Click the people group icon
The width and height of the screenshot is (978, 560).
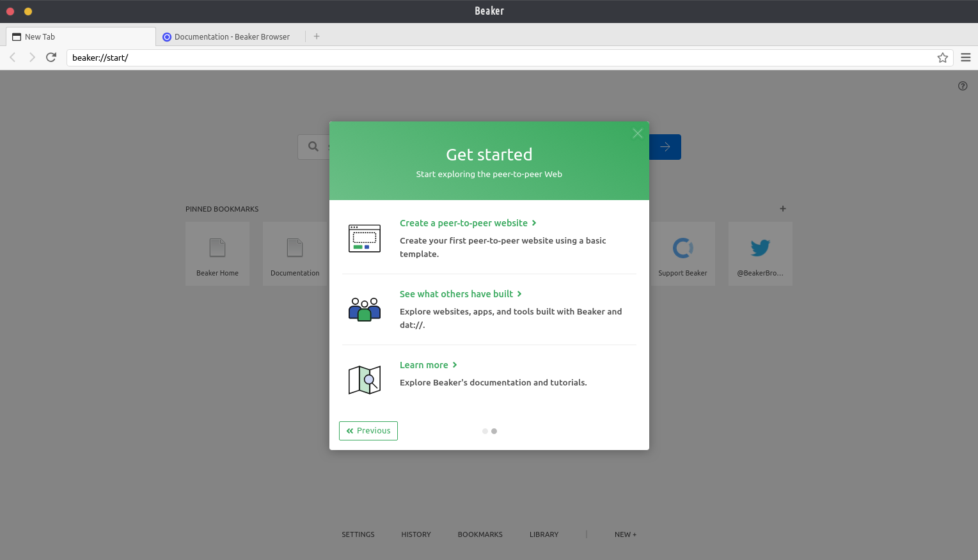(x=365, y=309)
